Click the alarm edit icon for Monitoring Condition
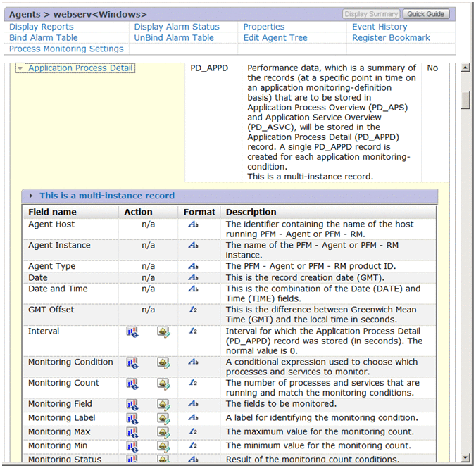Screen dimensions: 476x468 pos(163,362)
